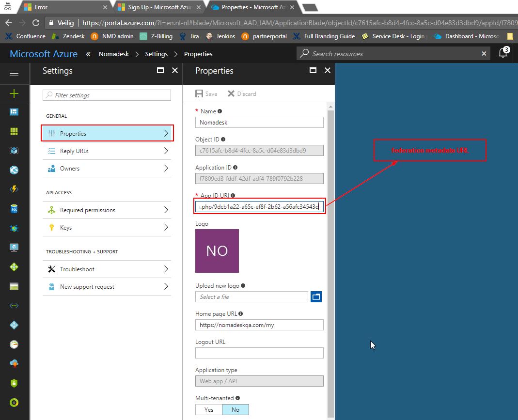The width and height of the screenshot is (518, 420).
Task: Open the Dashboard icon in left sidebar
Action: pos(14,112)
